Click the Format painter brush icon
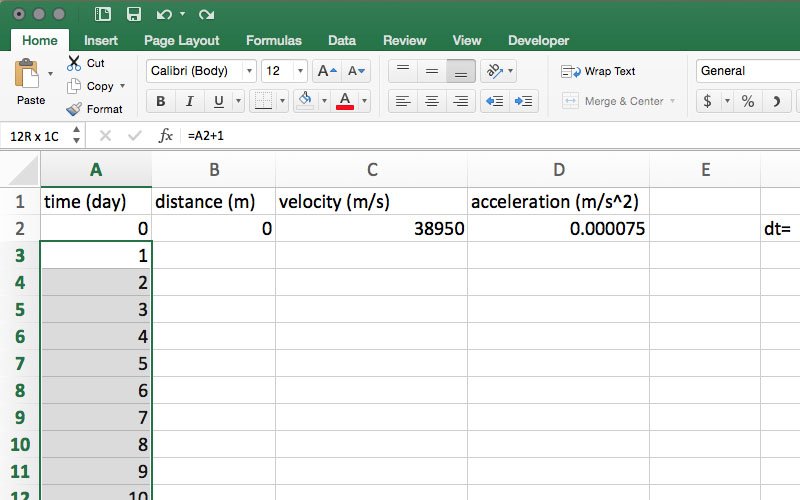 click(x=75, y=109)
